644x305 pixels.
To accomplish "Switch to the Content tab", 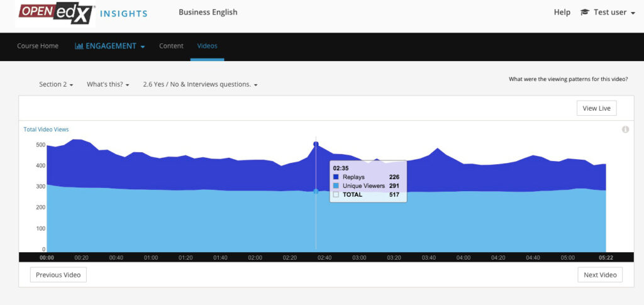I will pos(171,46).
